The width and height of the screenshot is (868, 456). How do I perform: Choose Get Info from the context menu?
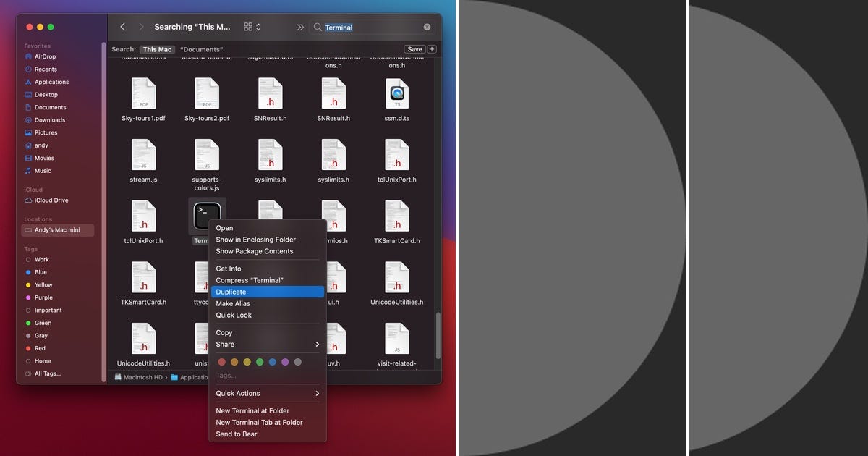(229, 269)
